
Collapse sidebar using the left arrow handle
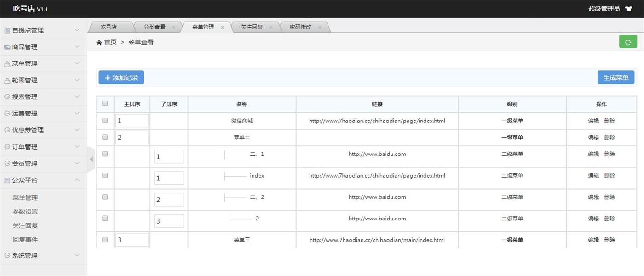pos(91,159)
